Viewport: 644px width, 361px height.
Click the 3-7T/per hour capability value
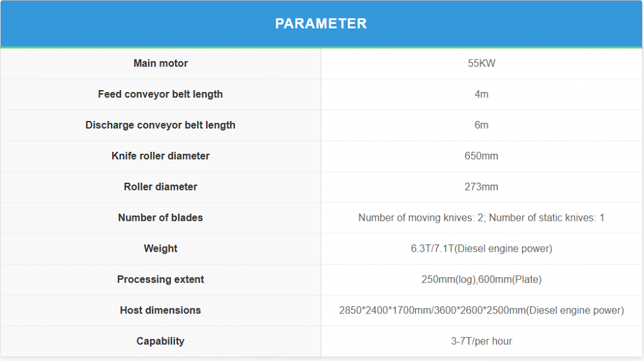coord(481,341)
